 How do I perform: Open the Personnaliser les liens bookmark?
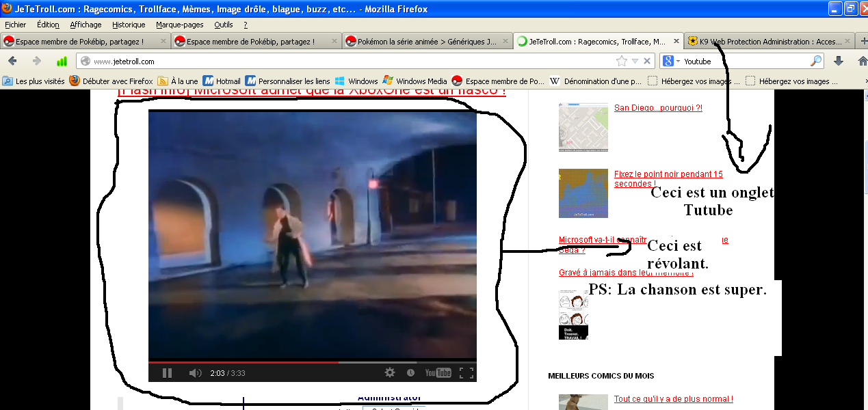tap(287, 81)
